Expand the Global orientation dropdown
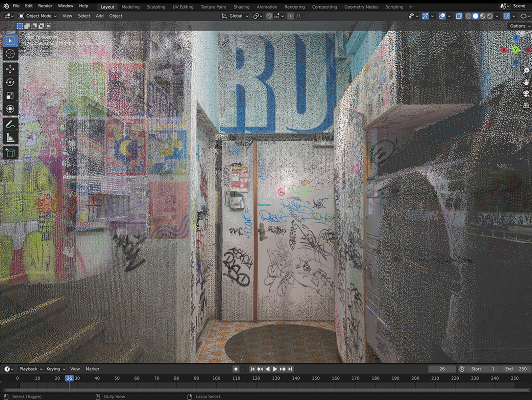Screen dimensions: 532x400 [x=235, y=16]
